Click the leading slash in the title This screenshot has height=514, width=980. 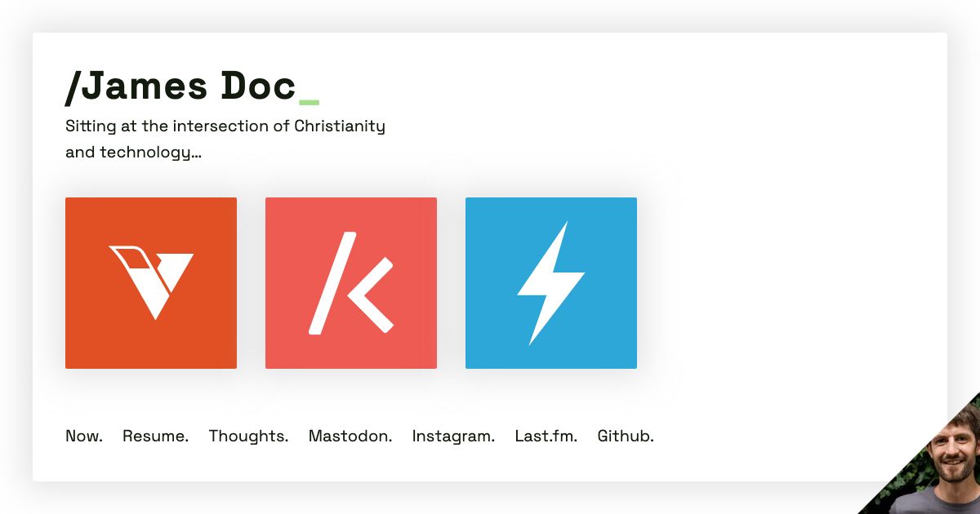coord(73,86)
